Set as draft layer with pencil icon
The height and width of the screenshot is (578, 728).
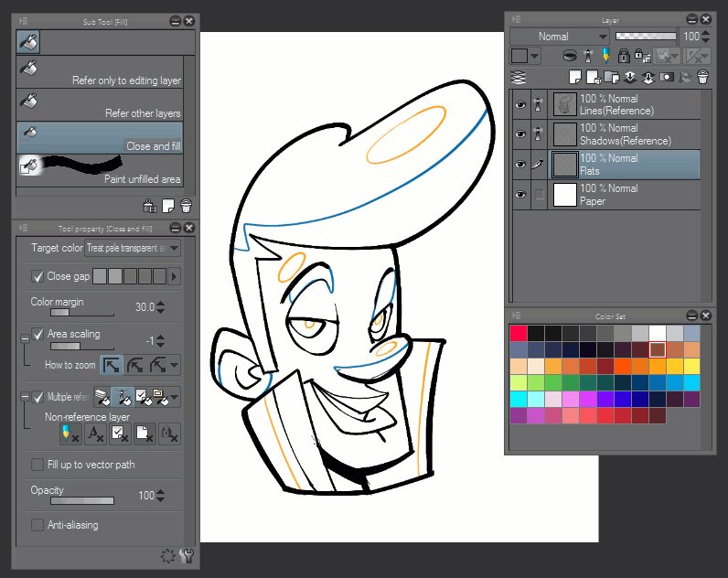pyautogui.click(x=605, y=56)
